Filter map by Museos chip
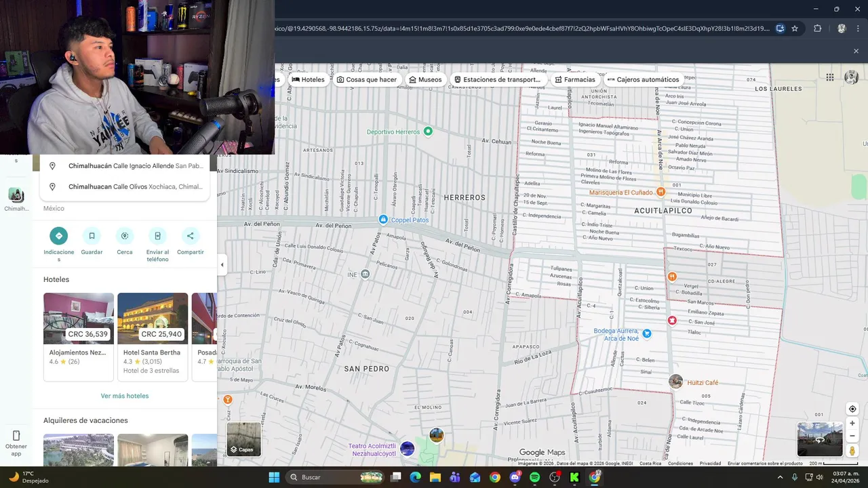 pyautogui.click(x=425, y=79)
